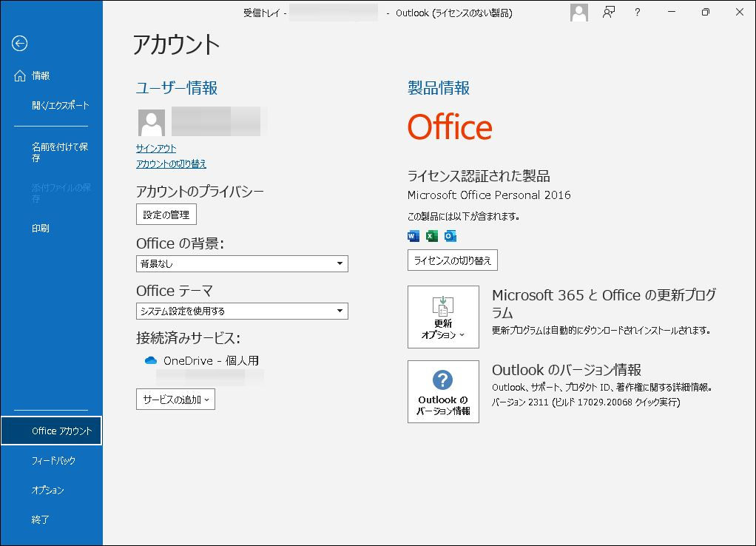Click the Outlook のバージョン情報 question-mark icon
Viewport: 756px width, 546px height.
click(x=442, y=391)
